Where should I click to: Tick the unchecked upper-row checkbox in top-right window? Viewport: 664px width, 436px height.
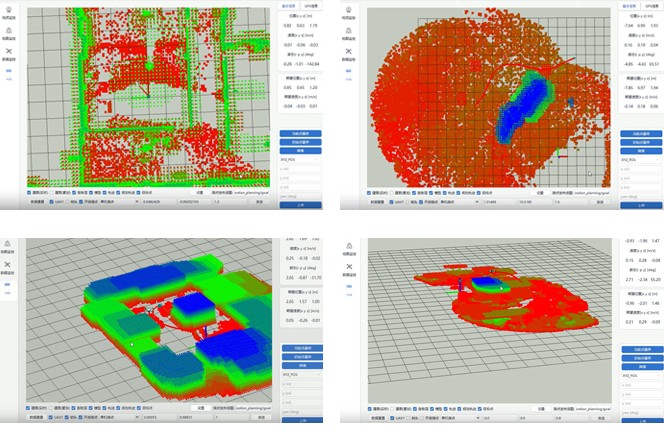click(x=391, y=193)
